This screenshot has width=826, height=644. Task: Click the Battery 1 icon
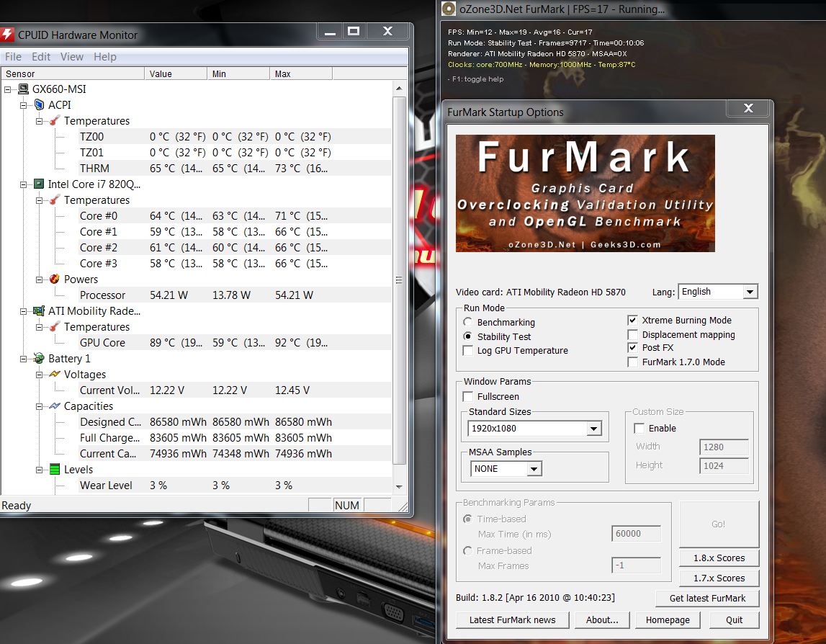tap(40, 358)
